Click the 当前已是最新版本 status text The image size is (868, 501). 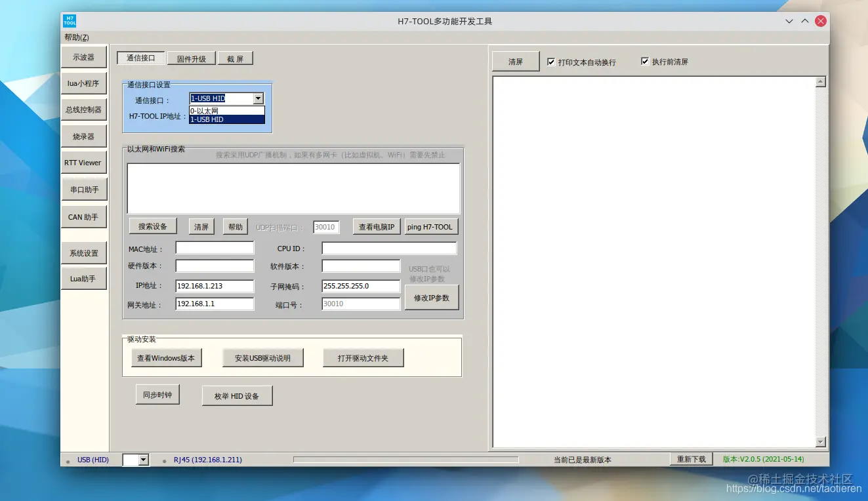coord(583,460)
